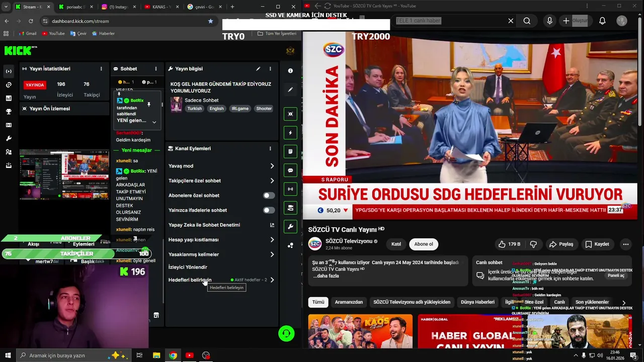
Task: Open YouTube notifications bell
Action: point(602,21)
